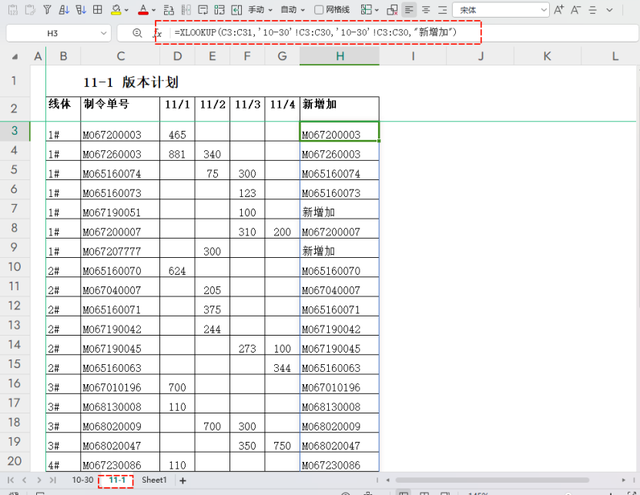Viewport: 640px width, 495px height.
Task: Open the borders grid icon
Action: (98, 9)
